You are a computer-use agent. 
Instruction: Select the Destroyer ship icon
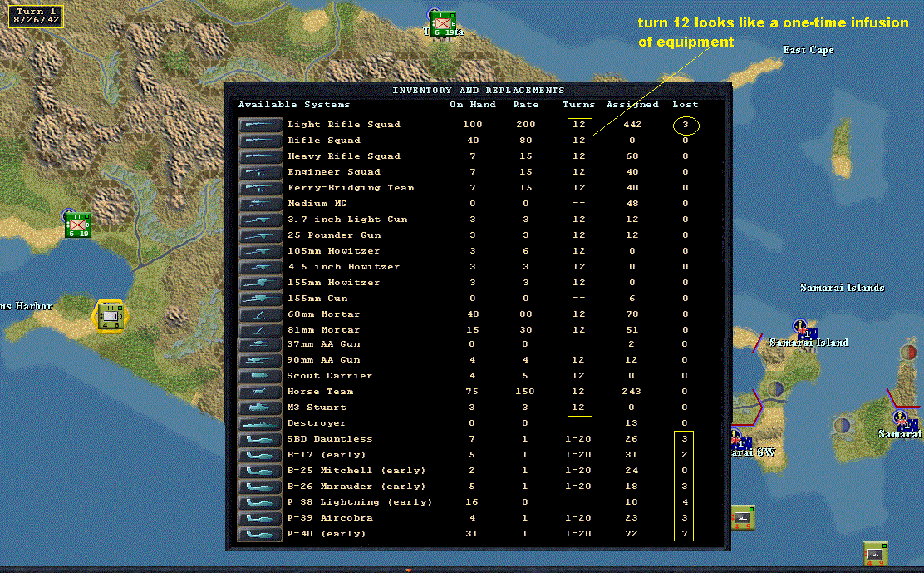pyautogui.click(x=260, y=424)
